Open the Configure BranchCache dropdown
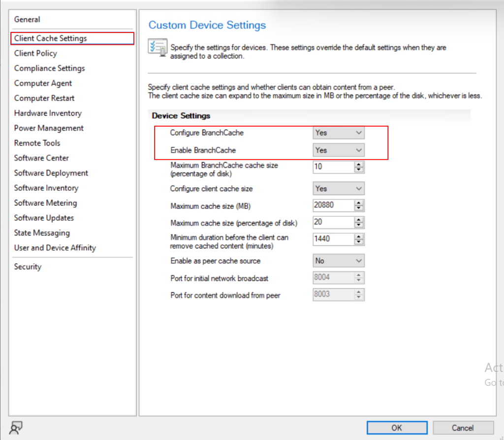 (x=339, y=133)
